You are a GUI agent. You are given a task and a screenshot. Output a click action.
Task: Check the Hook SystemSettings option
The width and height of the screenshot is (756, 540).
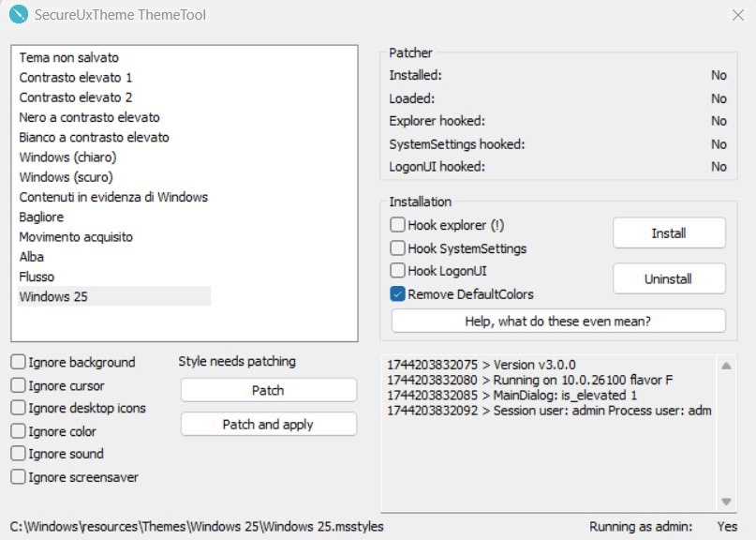point(398,248)
